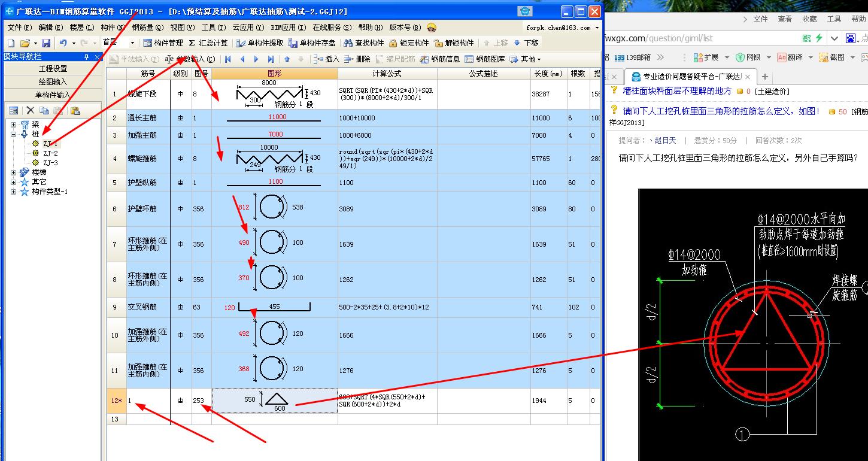This screenshot has width=868, height=461.
Task: Open the 云应用 menu
Action: pyautogui.click(x=248, y=28)
